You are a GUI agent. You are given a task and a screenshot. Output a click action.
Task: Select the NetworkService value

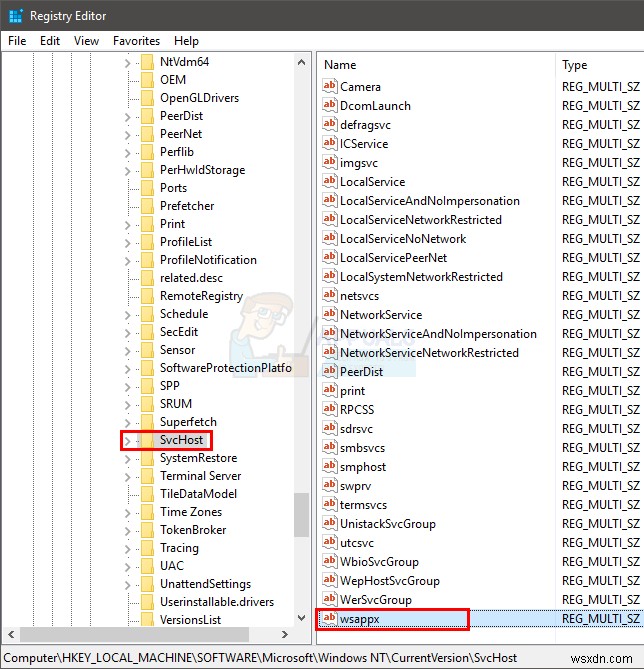(381, 315)
